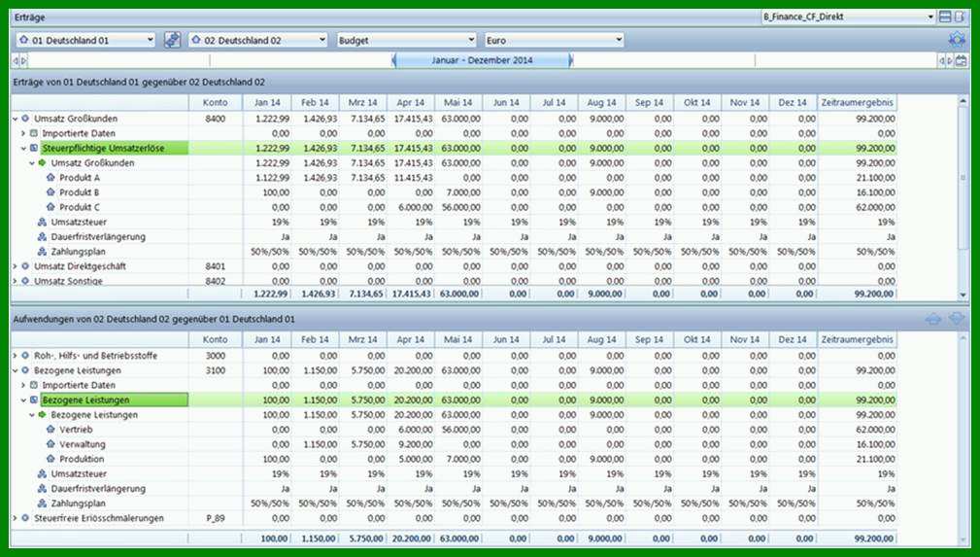Screen dimensions: 980x557
Task: Open the calendar icon on the timeline bar
Action: 962,60
